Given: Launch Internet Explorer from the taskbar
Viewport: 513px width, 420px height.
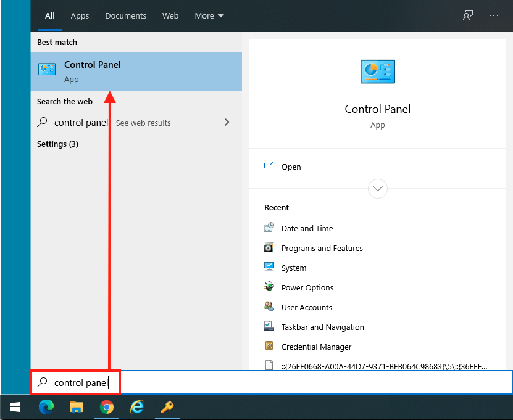Looking at the screenshot, I should pyautogui.click(x=137, y=407).
